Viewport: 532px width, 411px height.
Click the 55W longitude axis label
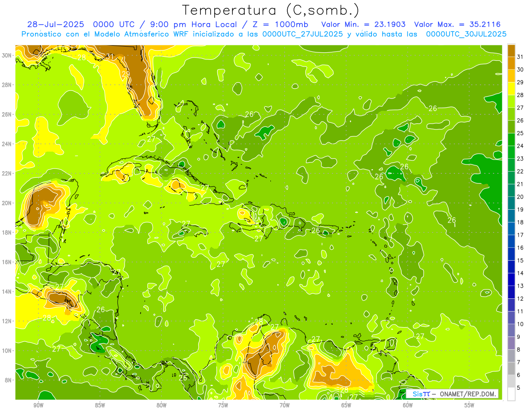[x=469, y=406]
